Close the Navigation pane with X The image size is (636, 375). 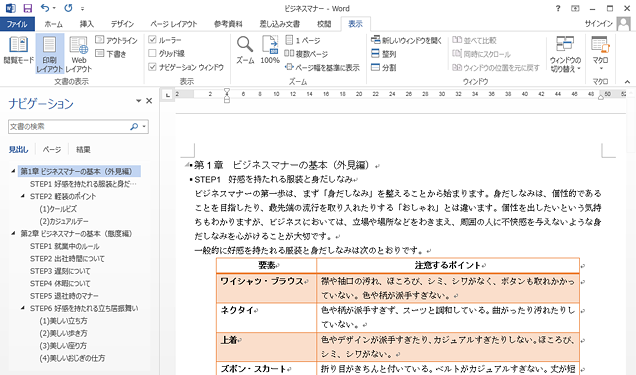(149, 101)
